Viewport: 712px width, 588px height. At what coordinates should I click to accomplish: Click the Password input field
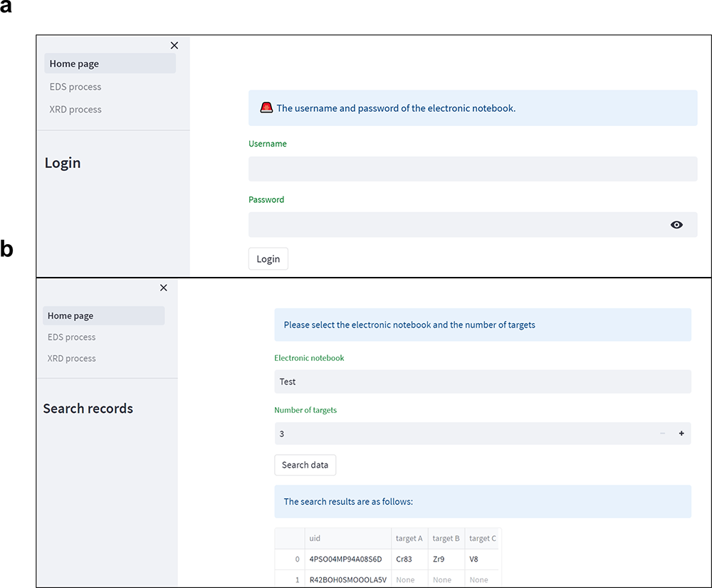tap(456, 225)
